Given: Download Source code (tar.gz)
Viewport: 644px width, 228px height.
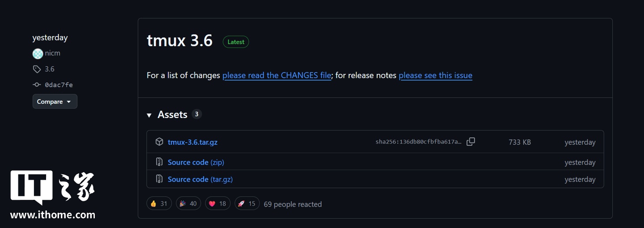Looking at the screenshot, I should point(200,179).
